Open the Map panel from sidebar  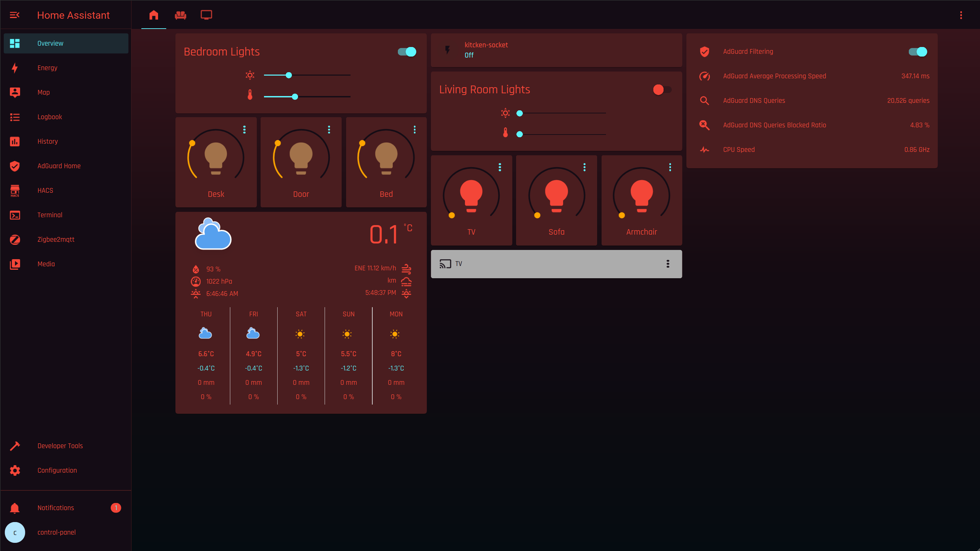tap(44, 92)
